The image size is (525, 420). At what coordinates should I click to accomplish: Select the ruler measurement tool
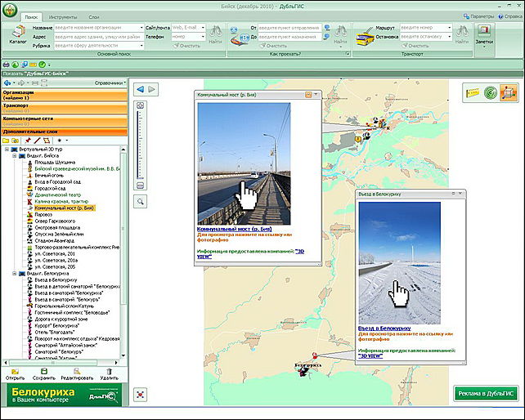click(472, 93)
